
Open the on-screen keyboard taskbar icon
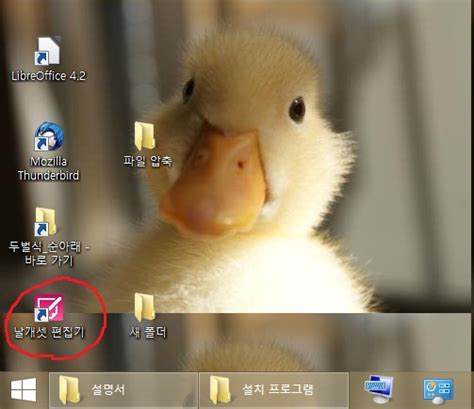tap(379, 389)
